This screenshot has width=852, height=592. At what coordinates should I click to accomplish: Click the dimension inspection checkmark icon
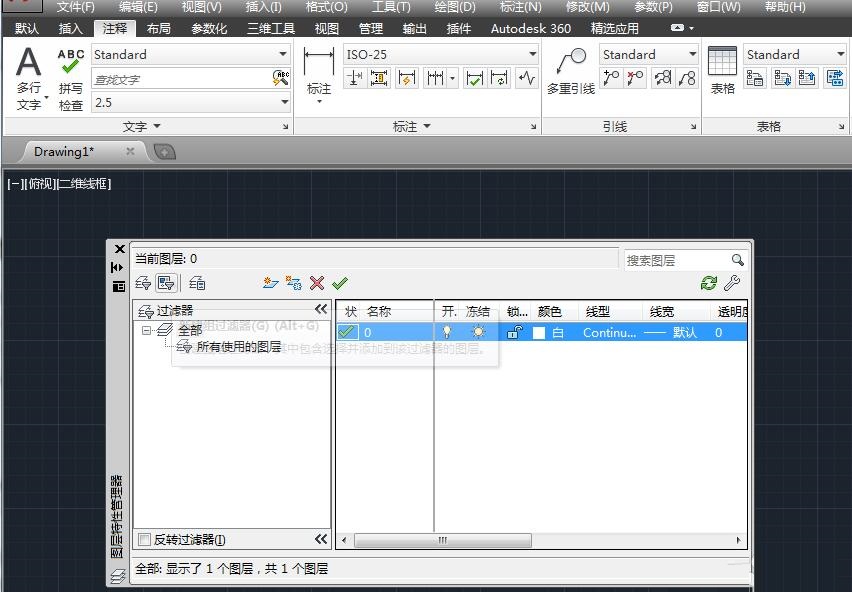pyautogui.click(x=474, y=78)
